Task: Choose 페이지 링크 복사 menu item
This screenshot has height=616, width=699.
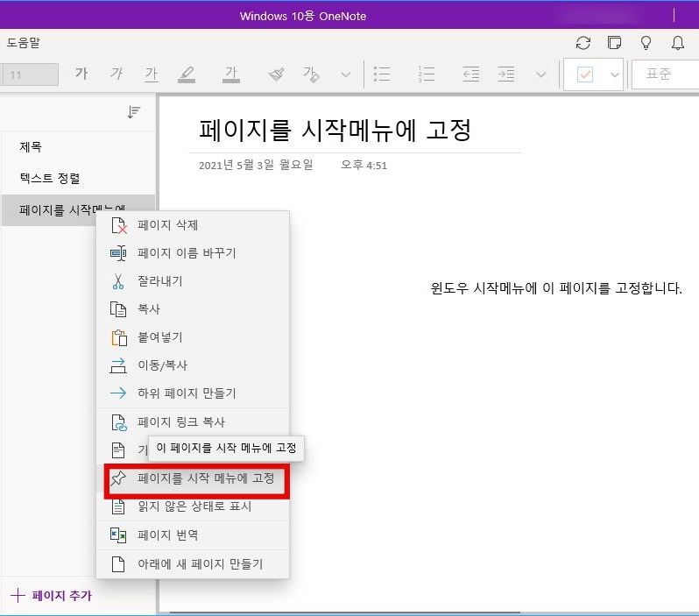Action: (193, 422)
